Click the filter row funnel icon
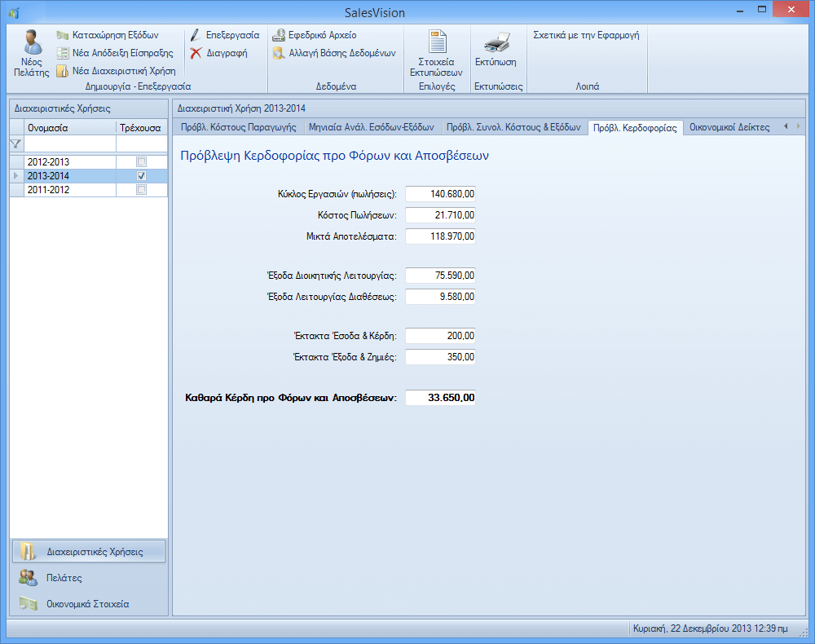Screen dimensions: 815x644 (x=15, y=144)
